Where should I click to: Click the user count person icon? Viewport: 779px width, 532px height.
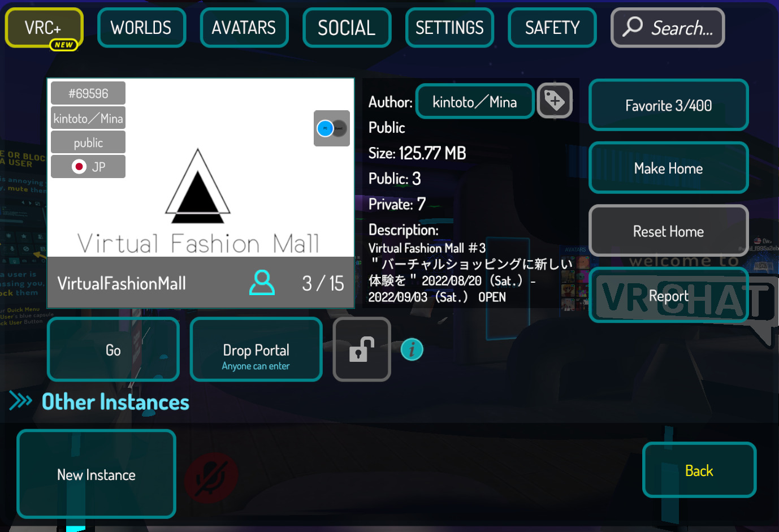pyautogui.click(x=262, y=283)
